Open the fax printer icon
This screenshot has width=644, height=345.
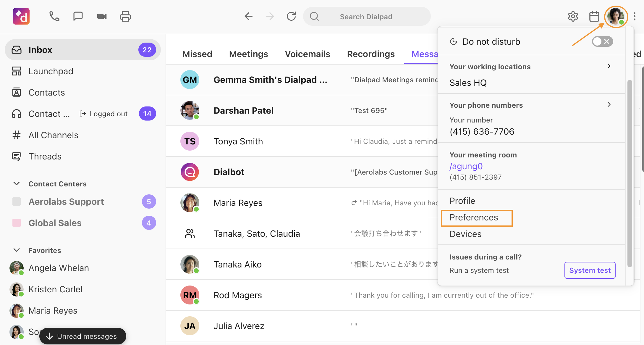pos(125,16)
